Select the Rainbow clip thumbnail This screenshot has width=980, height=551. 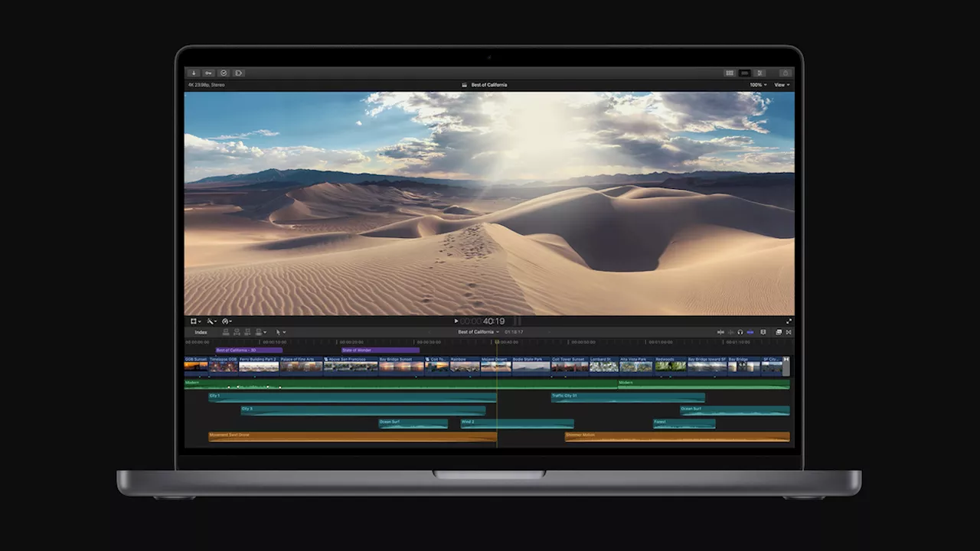[465, 367]
